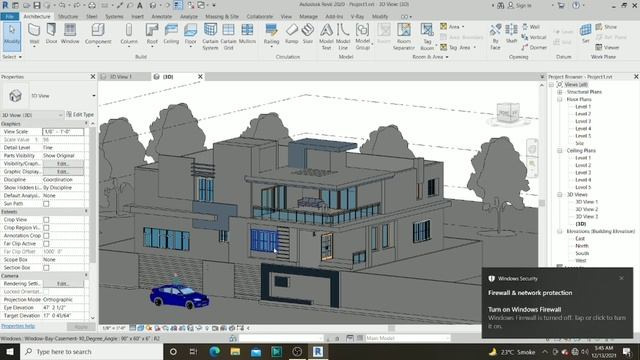Select the Ramp tool
This screenshot has height=360, width=640.
(x=291, y=33)
